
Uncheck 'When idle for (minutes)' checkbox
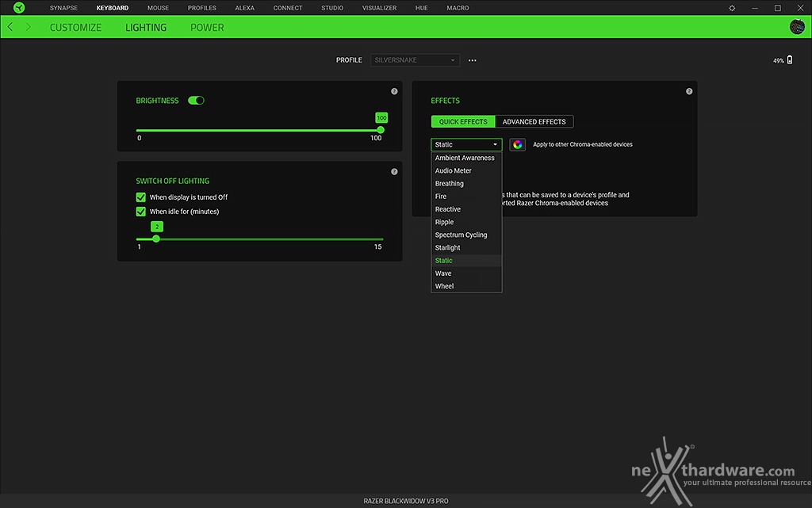click(x=141, y=212)
